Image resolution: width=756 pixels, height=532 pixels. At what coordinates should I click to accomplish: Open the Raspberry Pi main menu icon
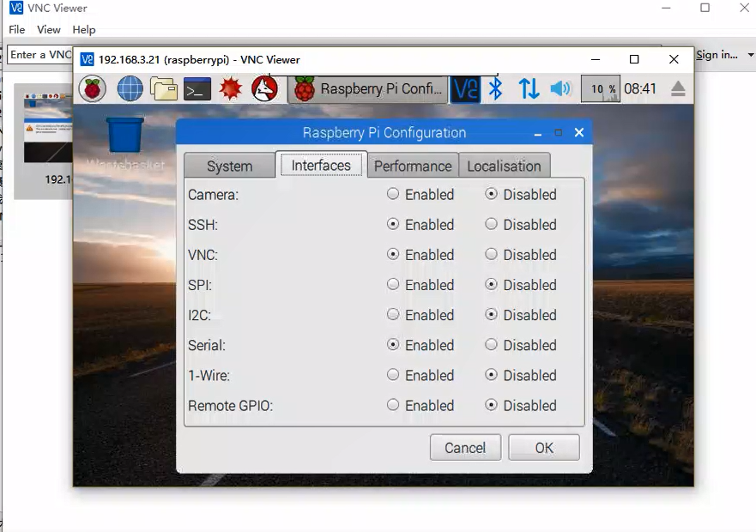coord(93,88)
